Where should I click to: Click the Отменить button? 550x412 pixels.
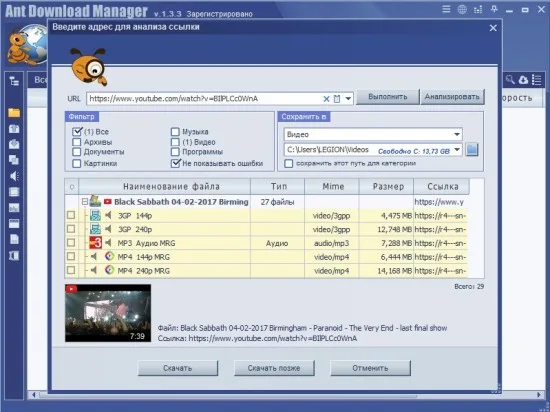pos(370,368)
